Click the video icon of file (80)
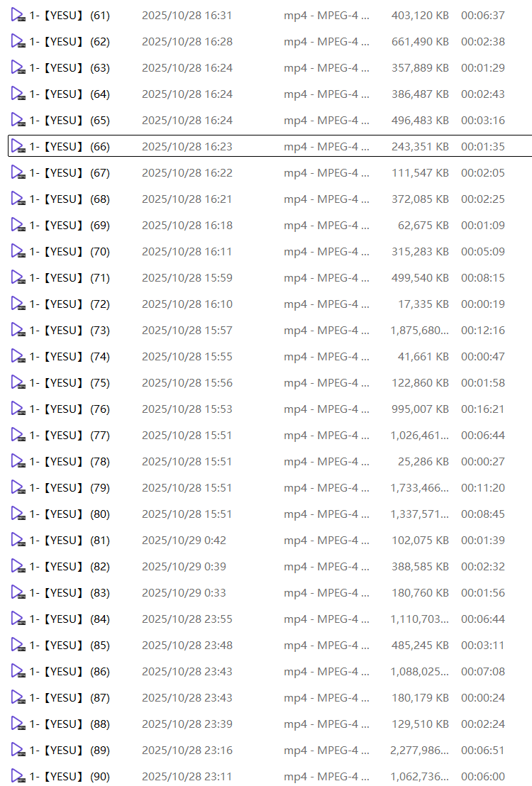The width and height of the screenshot is (532, 786). [x=18, y=514]
